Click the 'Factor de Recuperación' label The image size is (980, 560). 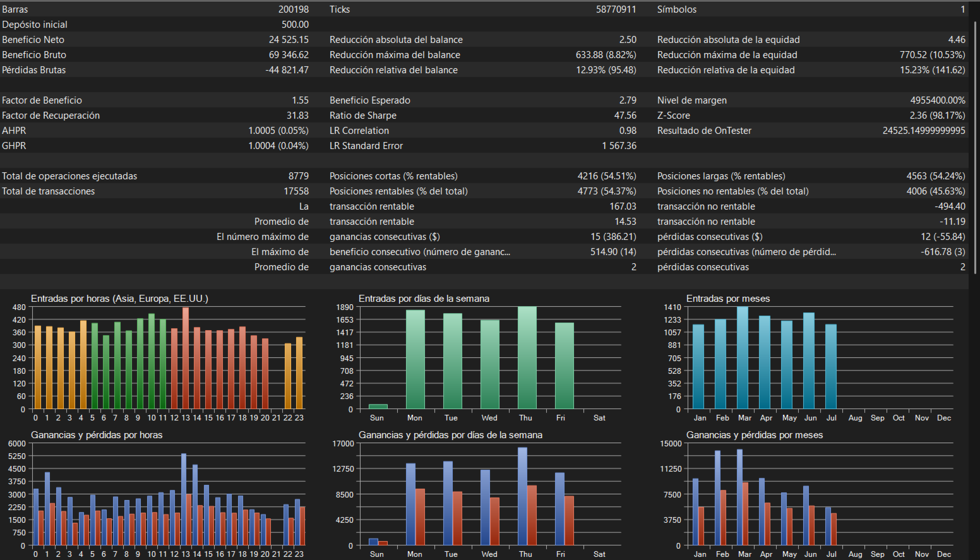point(51,116)
